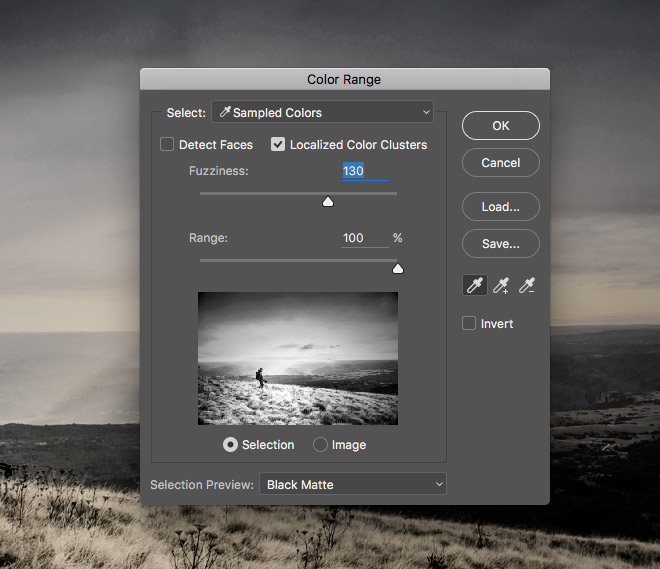Uncheck Localized Color Clusters
The width and height of the screenshot is (660, 569).
click(278, 145)
